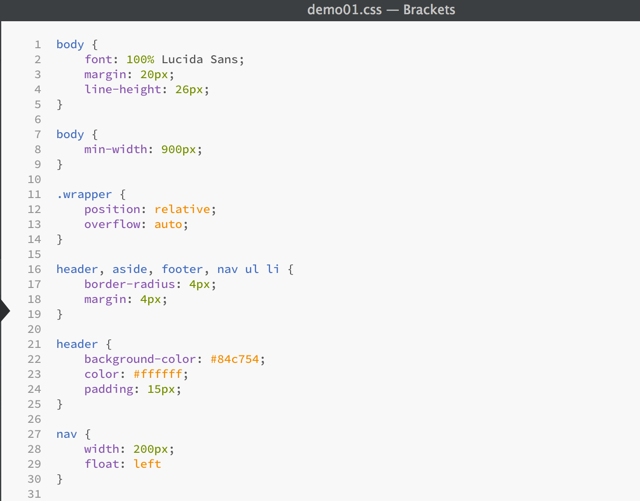Place cursor in the .wrapper selector

click(x=84, y=194)
